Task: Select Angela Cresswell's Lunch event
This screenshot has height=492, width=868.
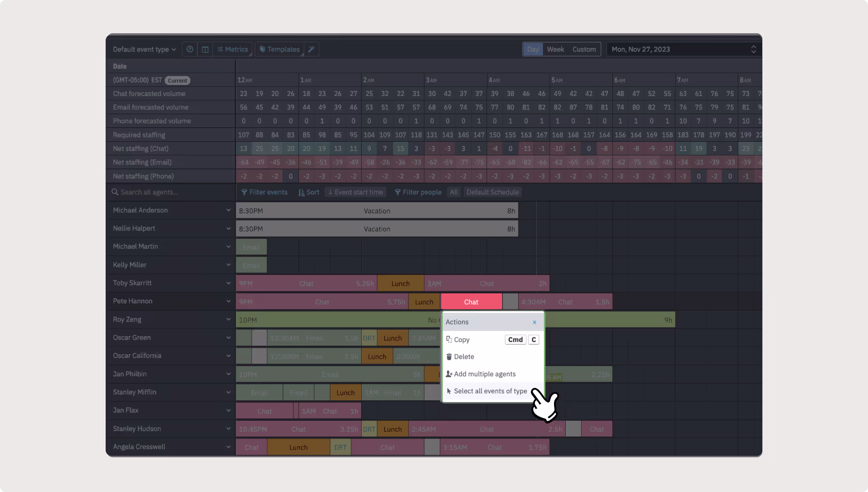Action: (298, 448)
